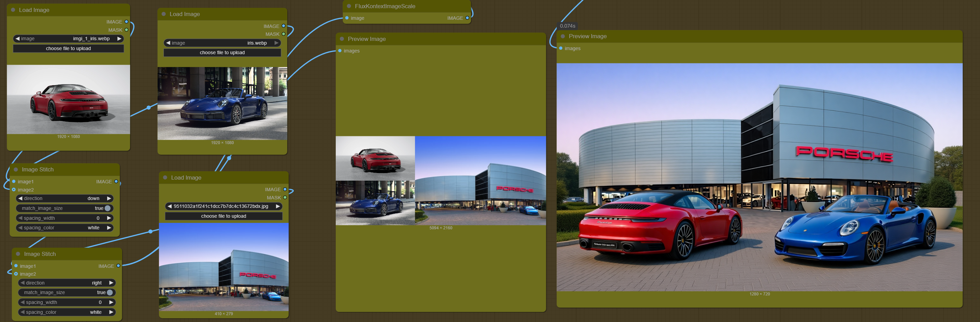Click spacing_width value 0 in the 'down' Image Stitch node
The width and height of the screenshot is (980, 322).
tap(98, 218)
